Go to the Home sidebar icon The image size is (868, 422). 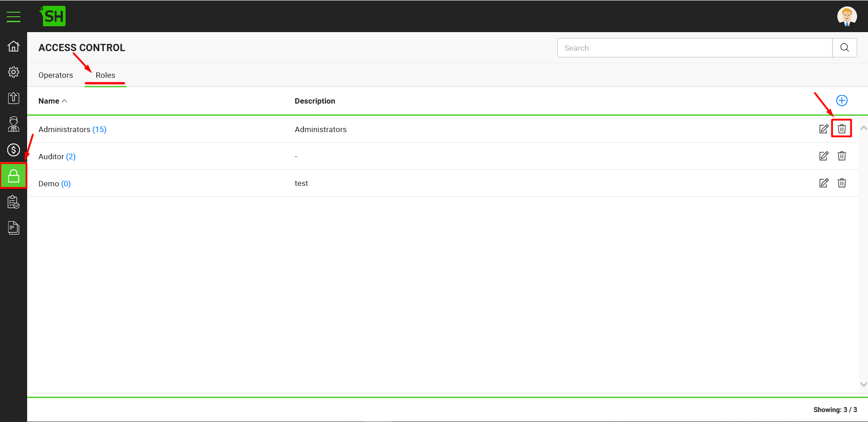(14, 46)
